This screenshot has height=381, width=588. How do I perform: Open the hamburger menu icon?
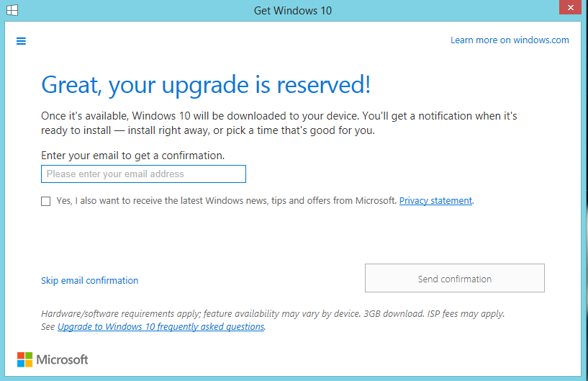tap(21, 41)
